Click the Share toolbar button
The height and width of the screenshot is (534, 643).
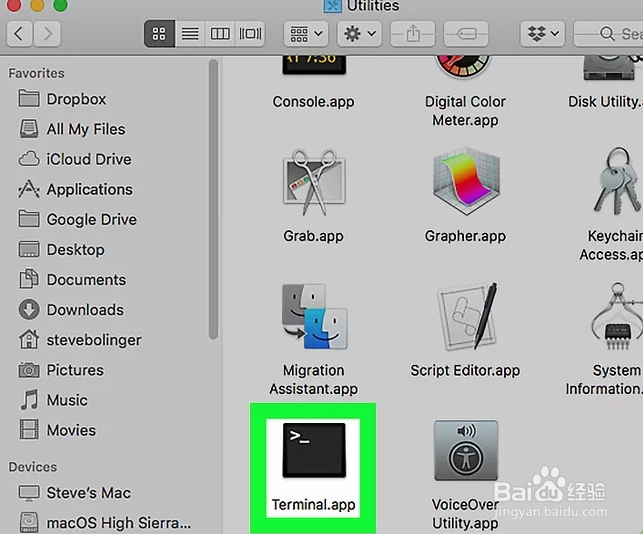[x=413, y=33]
